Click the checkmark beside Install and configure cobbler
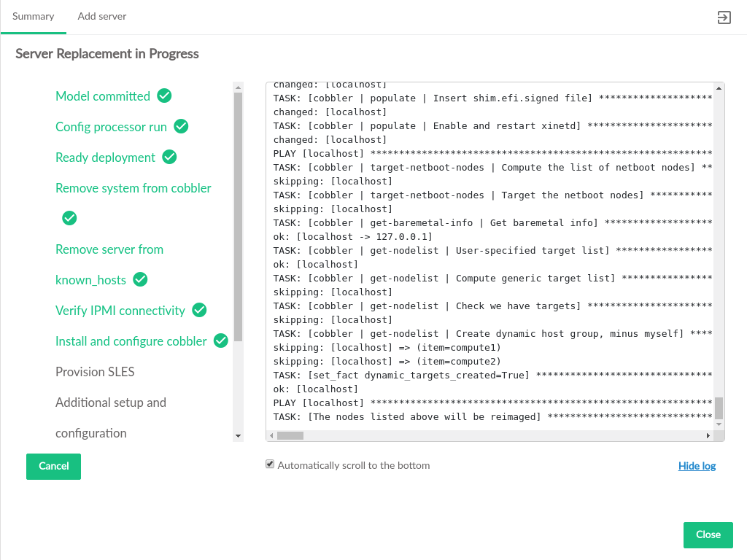Image resolution: width=747 pixels, height=560 pixels. (x=221, y=341)
